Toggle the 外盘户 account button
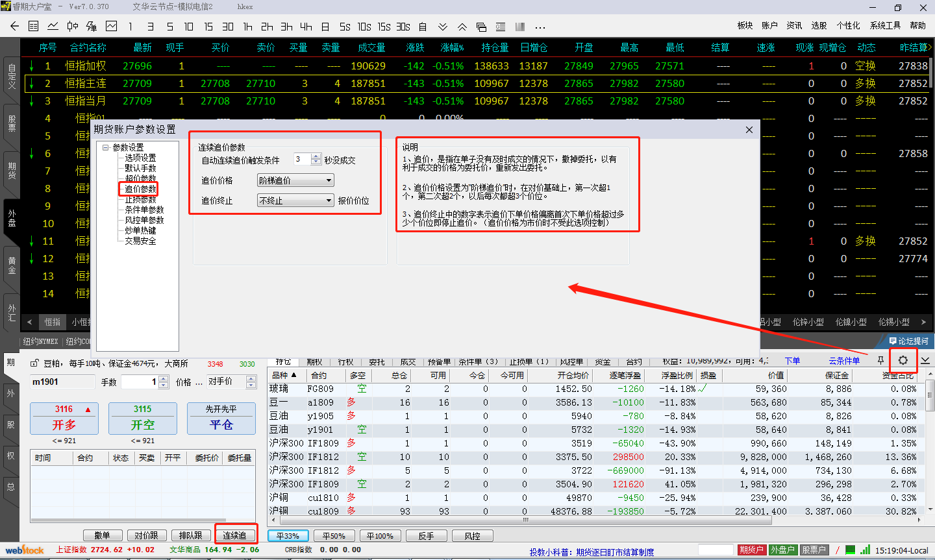 782,550
